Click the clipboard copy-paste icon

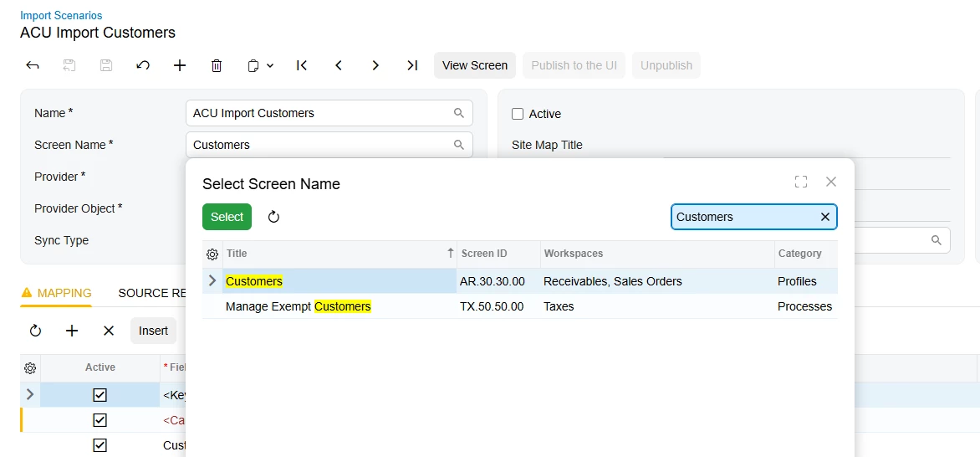[x=253, y=65]
